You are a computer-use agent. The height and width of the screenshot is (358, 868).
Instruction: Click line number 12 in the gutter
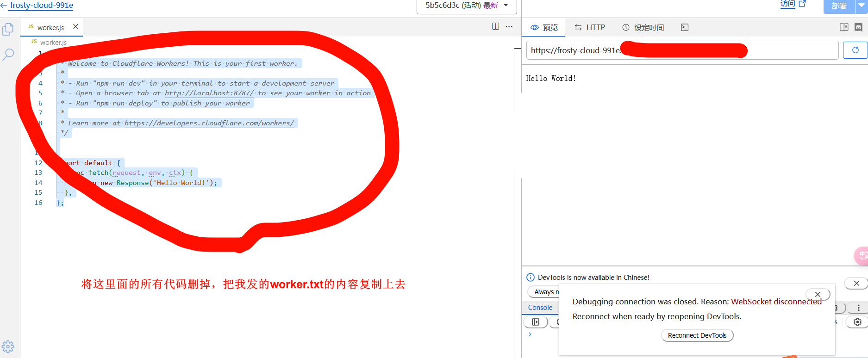(x=38, y=163)
